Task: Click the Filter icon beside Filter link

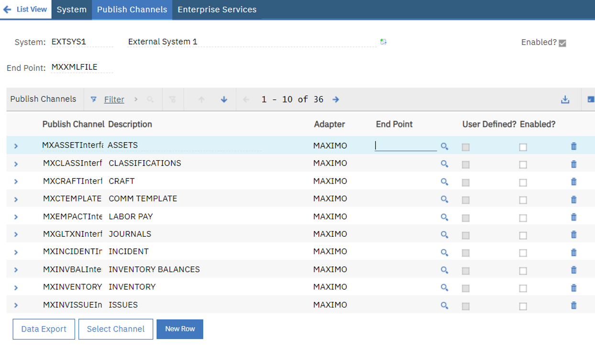Action: point(94,99)
